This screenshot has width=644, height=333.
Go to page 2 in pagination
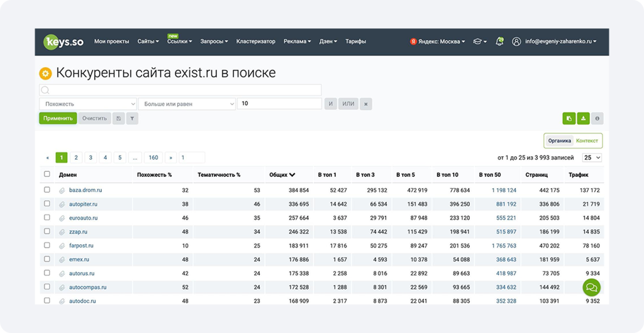tap(76, 157)
